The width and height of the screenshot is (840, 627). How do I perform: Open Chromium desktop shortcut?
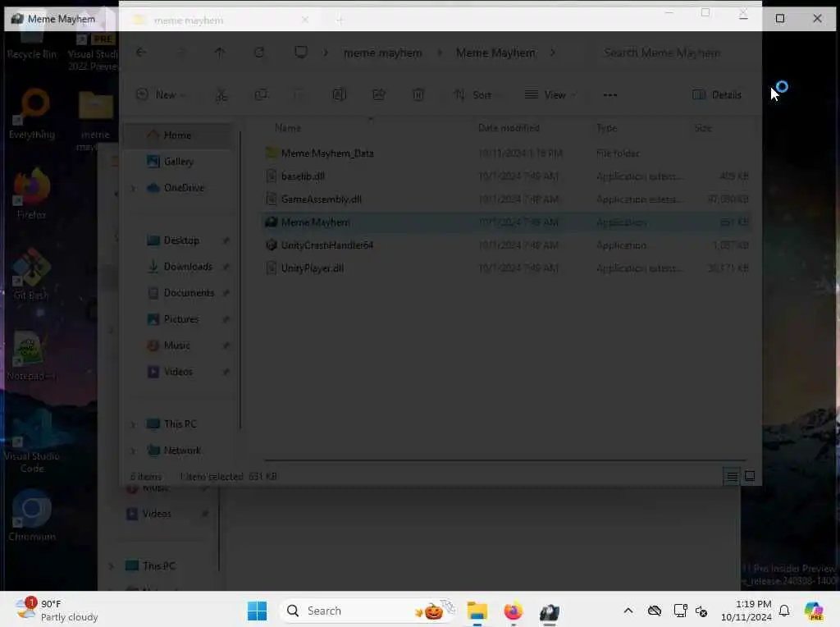pyautogui.click(x=32, y=515)
